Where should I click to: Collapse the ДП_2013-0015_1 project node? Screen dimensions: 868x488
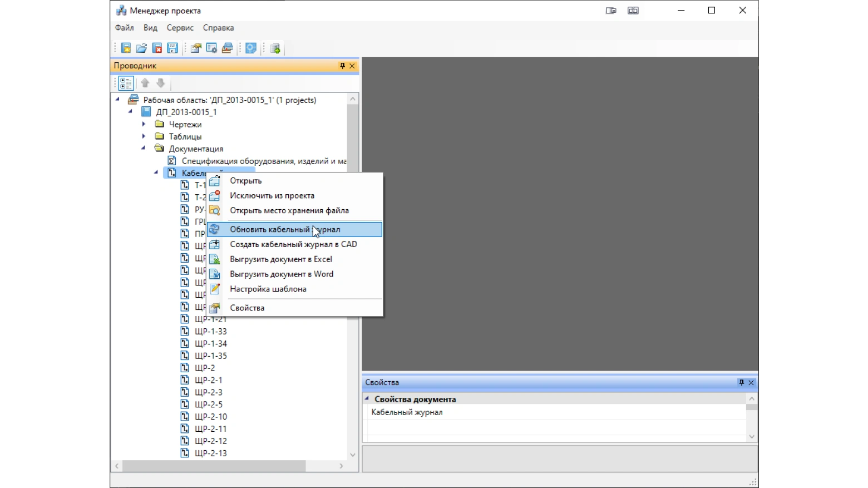coord(131,111)
